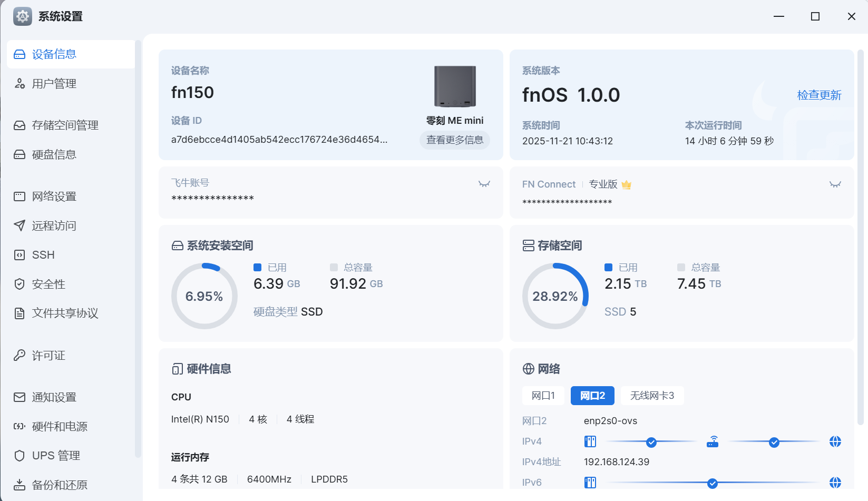Click the IPv4 address 192.168.124.39
The height and width of the screenshot is (501, 868).
click(x=617, y=462)
